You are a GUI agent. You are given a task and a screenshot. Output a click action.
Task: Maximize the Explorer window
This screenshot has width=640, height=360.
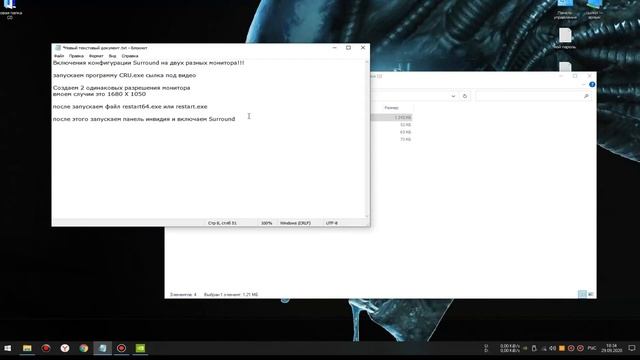[575, 76]
